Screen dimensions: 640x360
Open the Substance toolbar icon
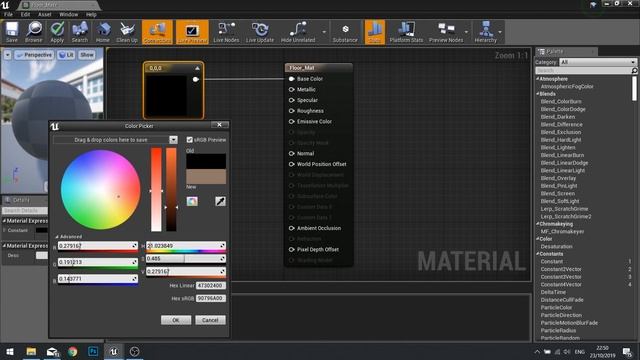pos(345,32)
